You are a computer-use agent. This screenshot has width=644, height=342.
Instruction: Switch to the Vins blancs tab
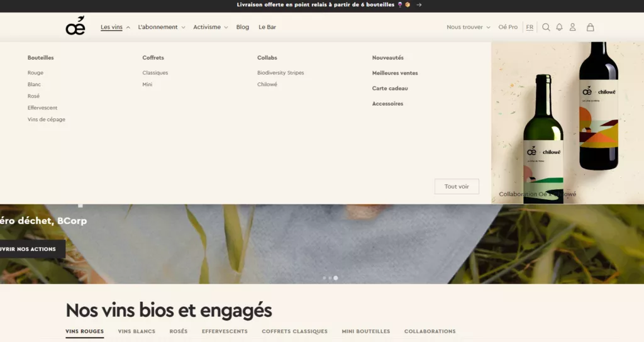[136, 331]
